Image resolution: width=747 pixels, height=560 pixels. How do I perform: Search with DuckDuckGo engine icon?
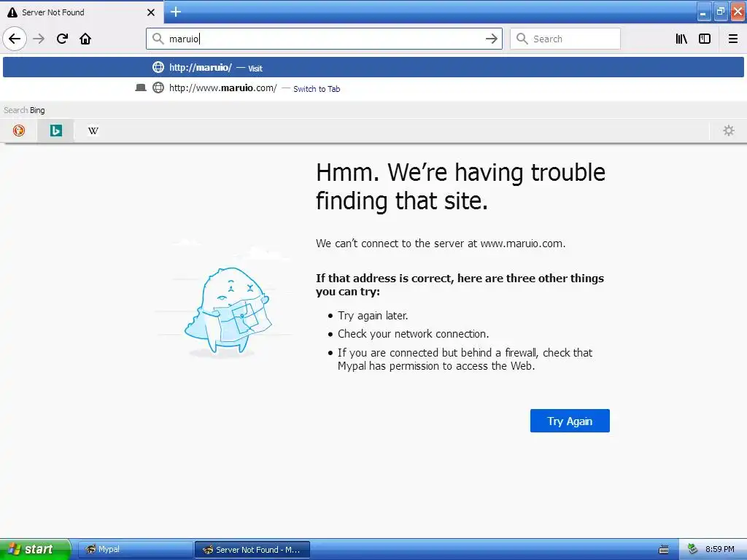[19, 131]
